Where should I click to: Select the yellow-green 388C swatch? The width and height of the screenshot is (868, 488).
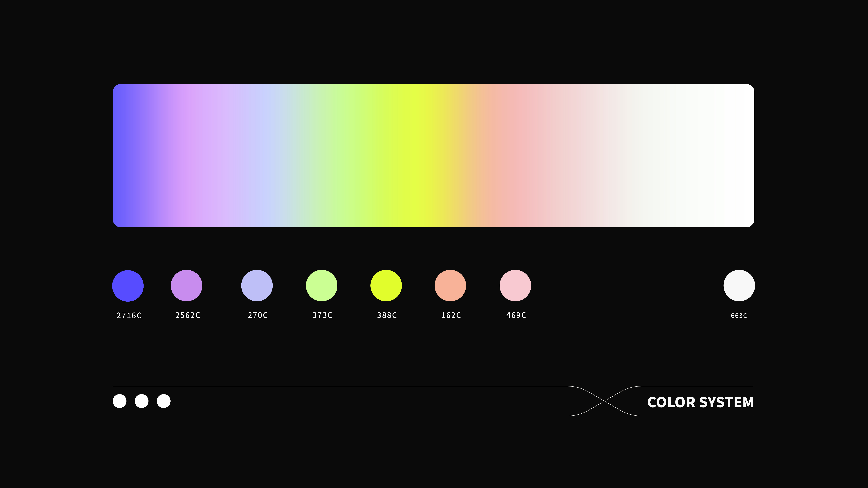pos(386,286)
